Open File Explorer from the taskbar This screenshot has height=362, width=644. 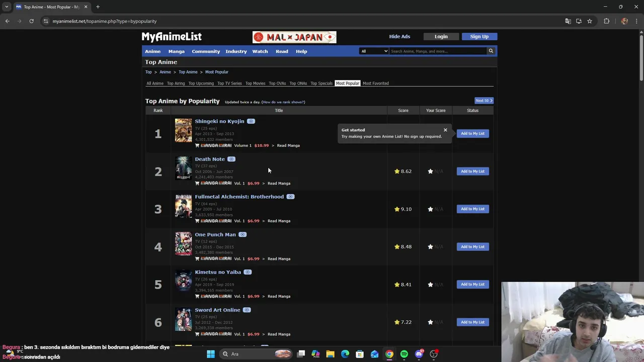click(x=330, y=354)
